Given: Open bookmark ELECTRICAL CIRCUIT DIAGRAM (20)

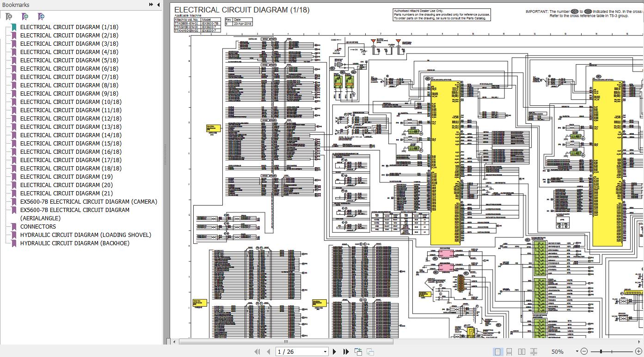Looking at the screenshot, I should click(66, 185).
